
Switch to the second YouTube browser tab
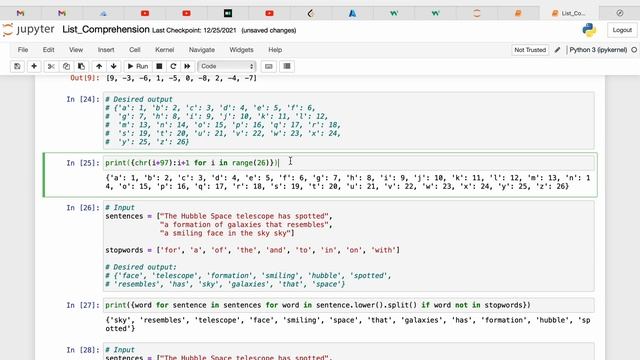[x=187, y=13]
